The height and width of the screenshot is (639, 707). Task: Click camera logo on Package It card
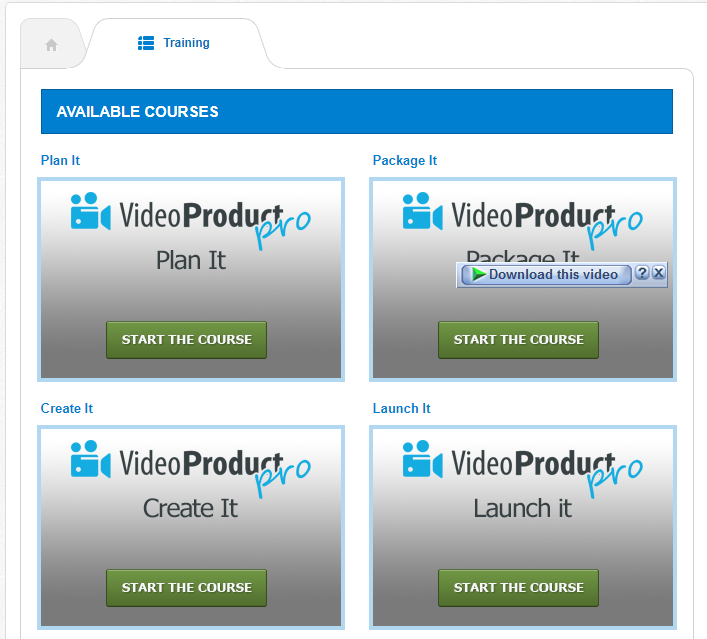coord(422,211)
